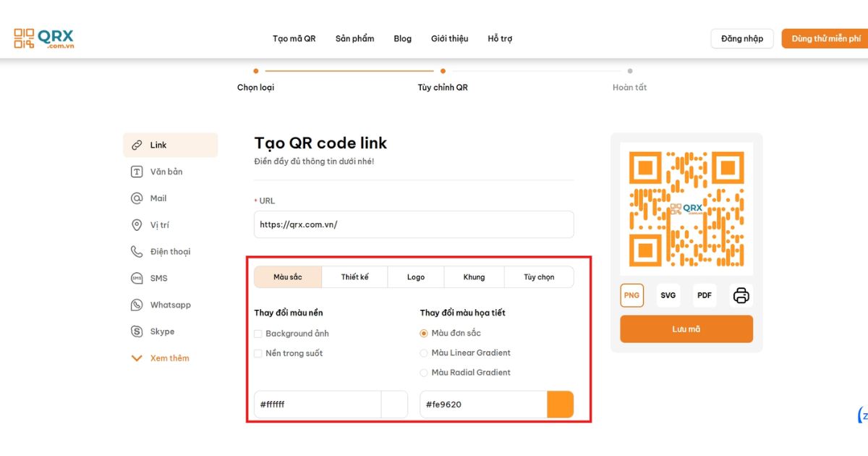Choose Màu Linear Gradient radio option
Screen dimensions: 868x456
(424, 352)
